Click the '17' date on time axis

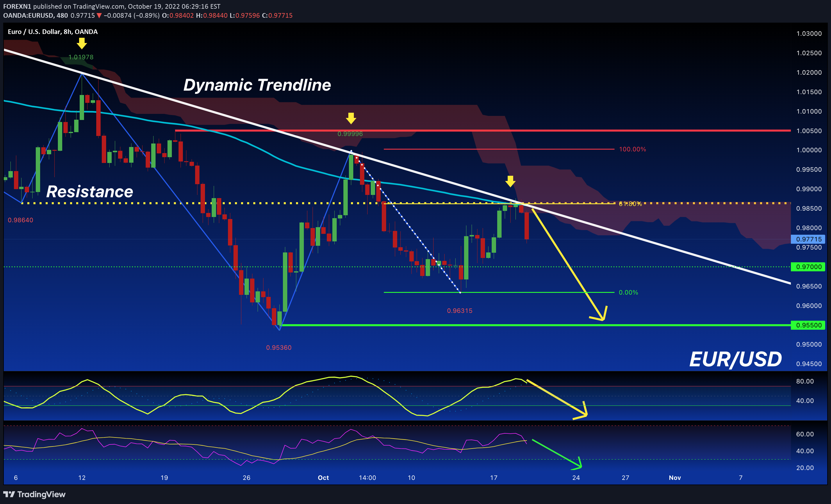494,478
